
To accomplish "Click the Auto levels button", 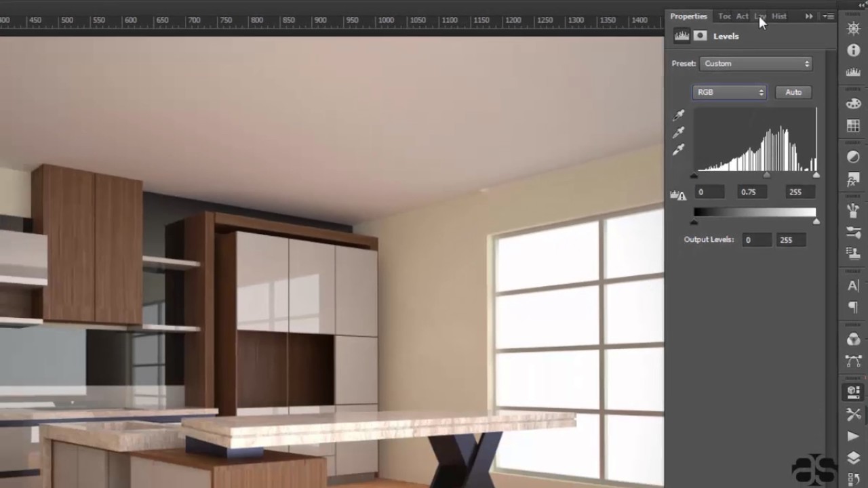I will tap(793, 92).
